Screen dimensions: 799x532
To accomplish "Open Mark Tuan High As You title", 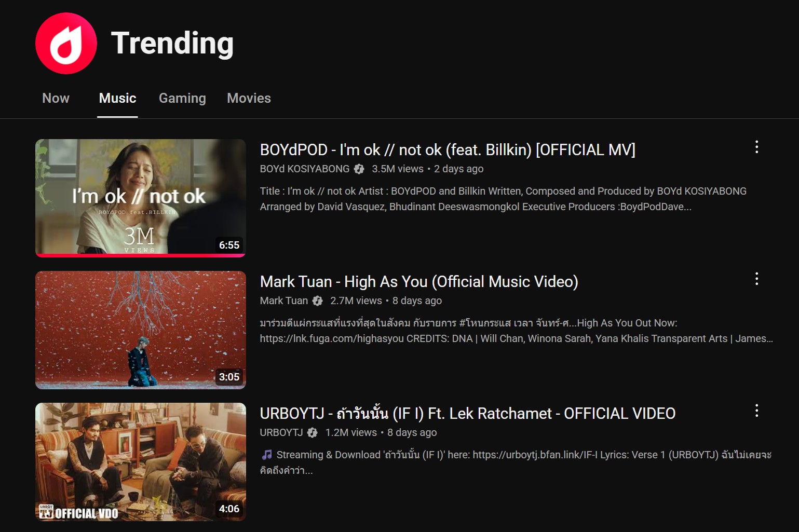I will coord(419,282).
